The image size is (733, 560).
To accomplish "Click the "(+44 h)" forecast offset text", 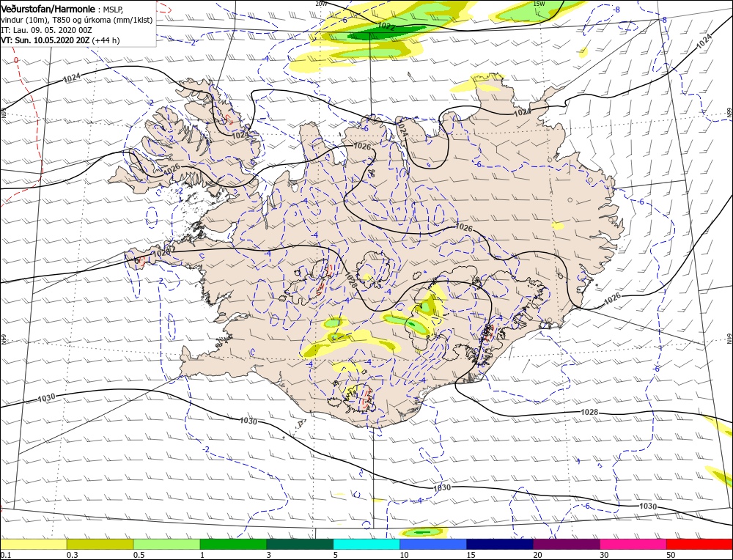I will coord(106,40).
